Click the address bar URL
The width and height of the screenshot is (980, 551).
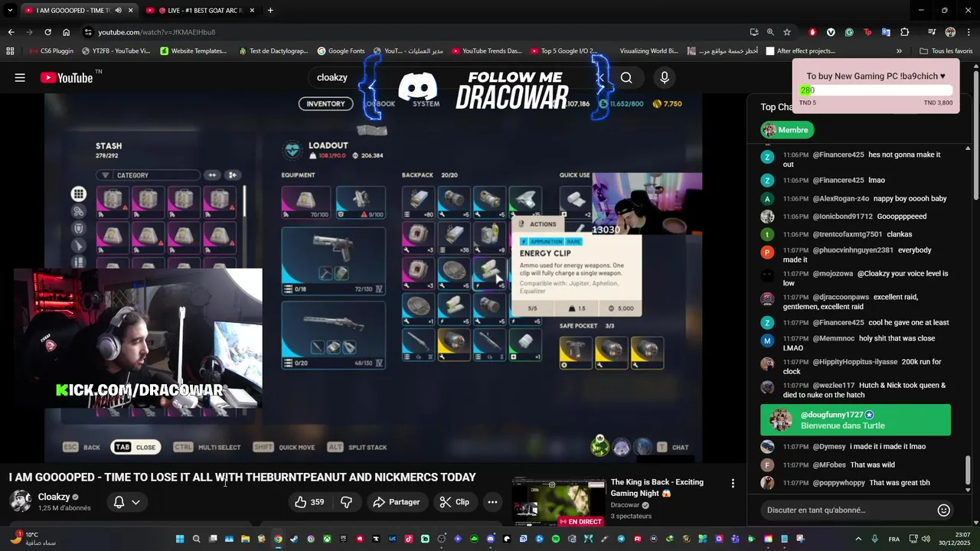[157, 32]
